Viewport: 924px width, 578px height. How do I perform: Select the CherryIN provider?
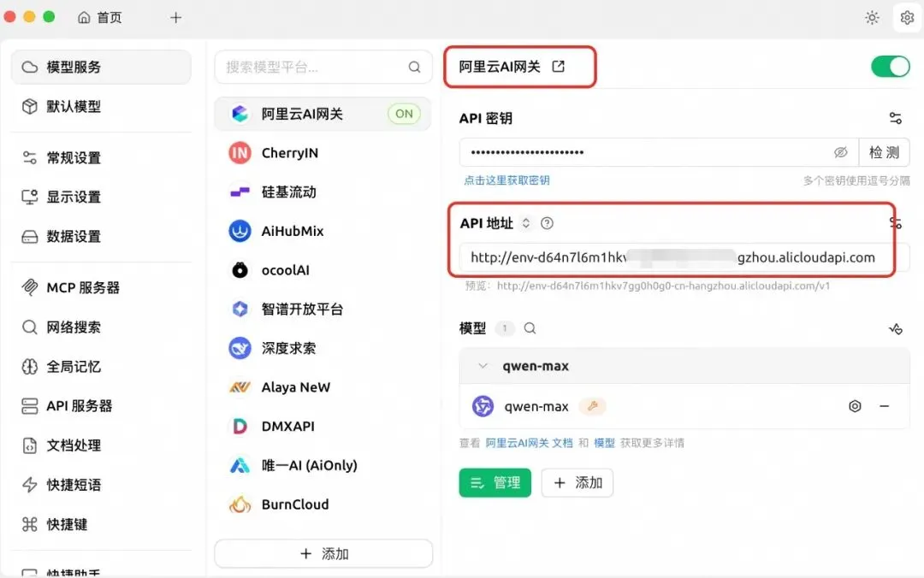click(x=323, y=153)
